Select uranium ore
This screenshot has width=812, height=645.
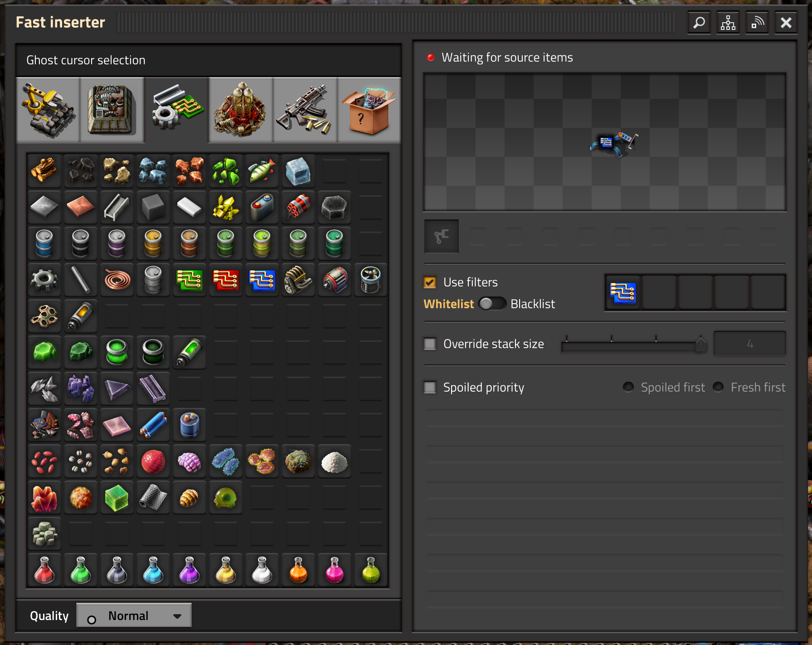[226, 171]
